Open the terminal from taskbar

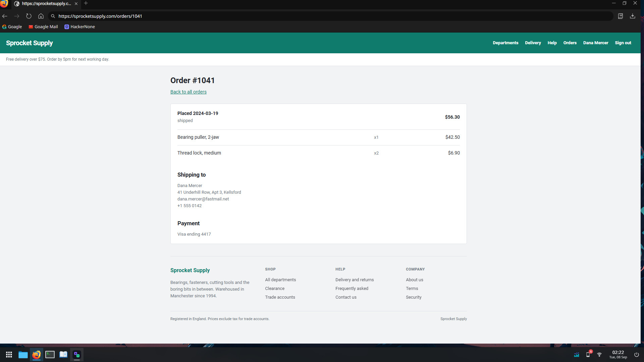coord(50,355)
